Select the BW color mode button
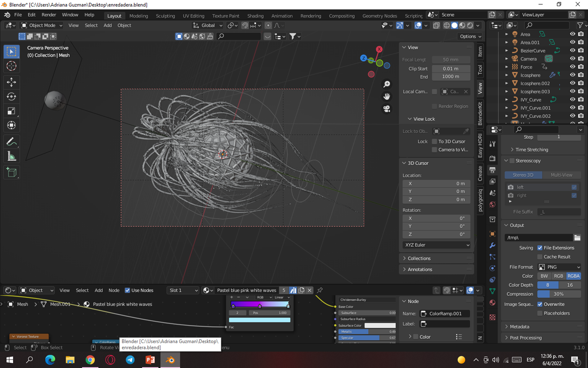588x368 pixels. [544, 276]
